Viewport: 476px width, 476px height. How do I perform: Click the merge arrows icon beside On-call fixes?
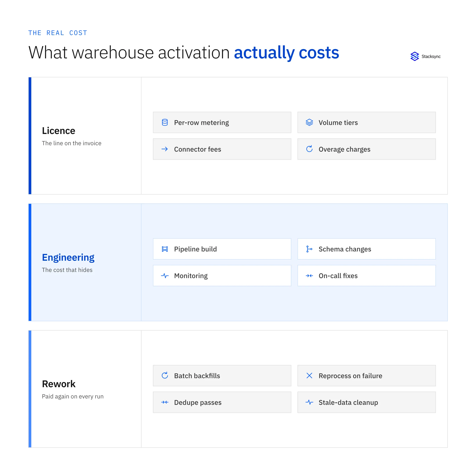309,276
